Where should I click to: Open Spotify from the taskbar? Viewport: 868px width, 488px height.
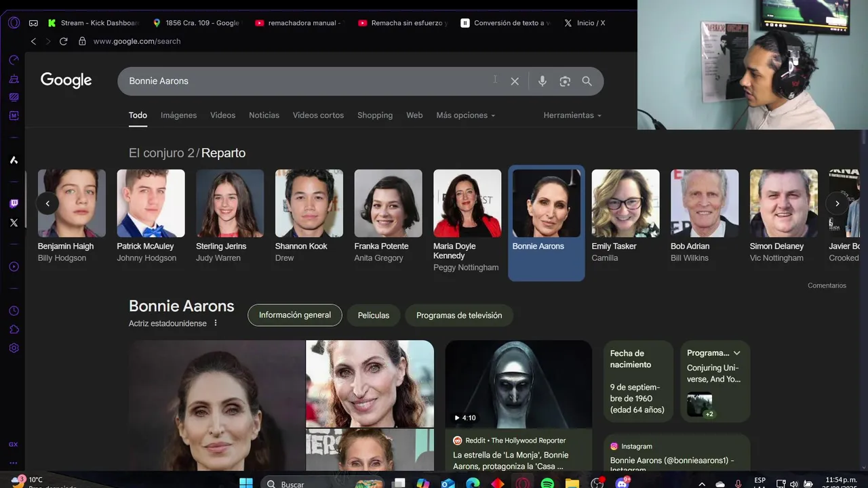pos(547,483)
